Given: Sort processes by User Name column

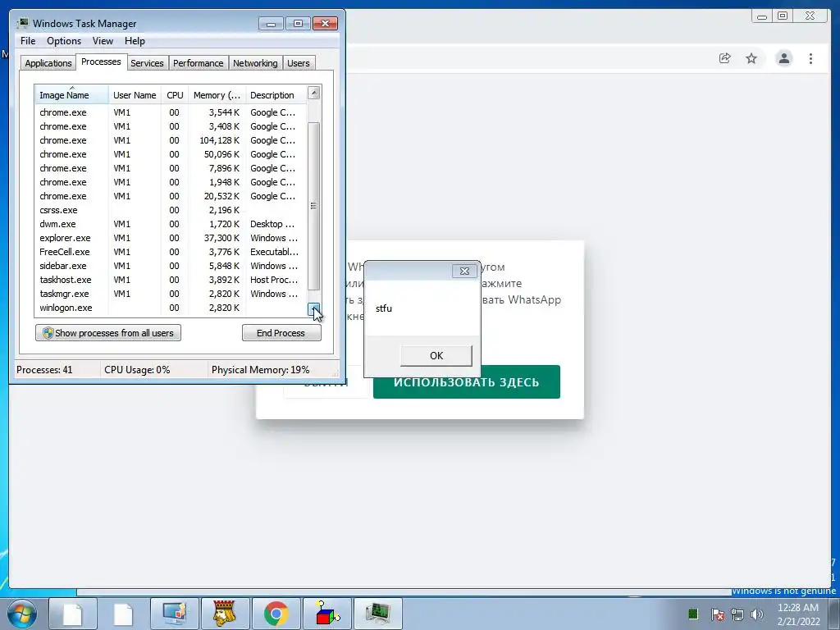Looking at the screenshot, I should (x=135, y=95).
